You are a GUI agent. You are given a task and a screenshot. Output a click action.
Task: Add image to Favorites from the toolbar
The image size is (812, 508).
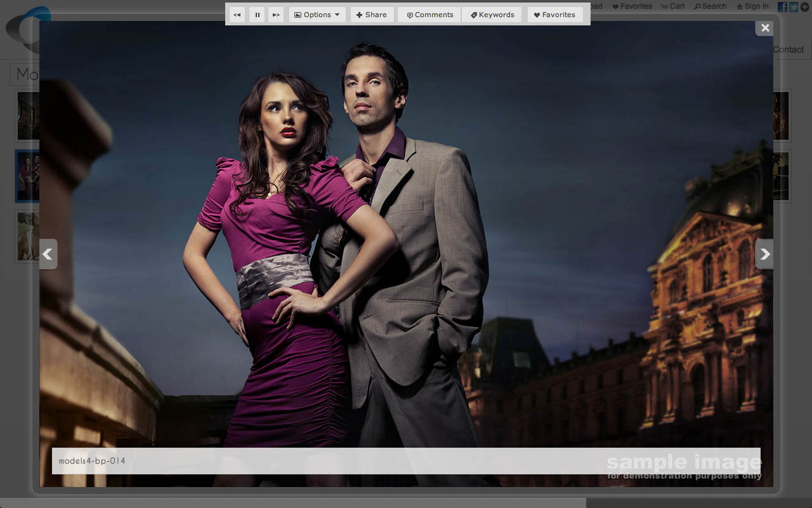click(x=555, y=15)
